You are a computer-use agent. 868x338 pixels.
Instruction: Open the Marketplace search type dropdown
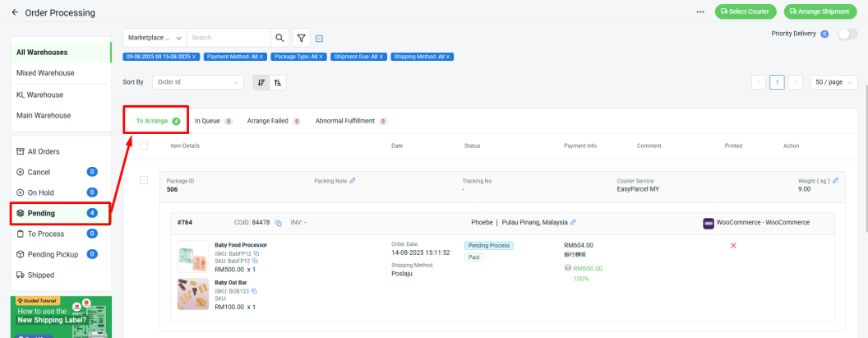(155, 38)
